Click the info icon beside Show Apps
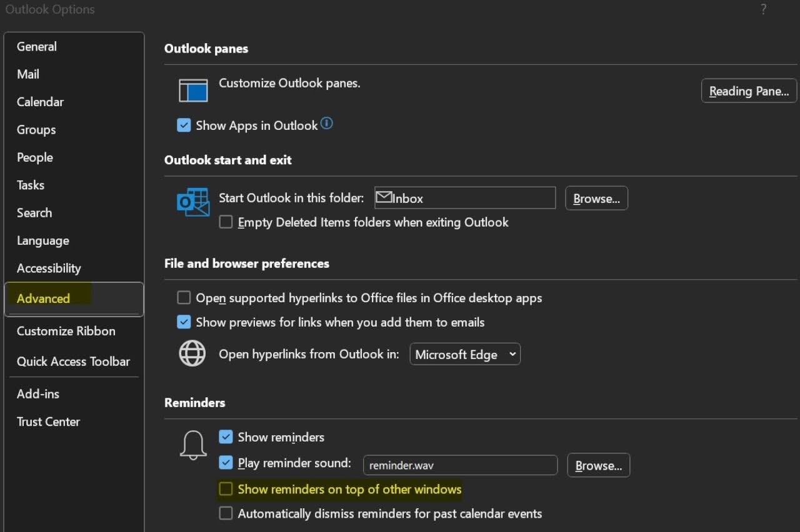Image resolution: width=800 pixels, height=532 pixels. coord(327,124)
